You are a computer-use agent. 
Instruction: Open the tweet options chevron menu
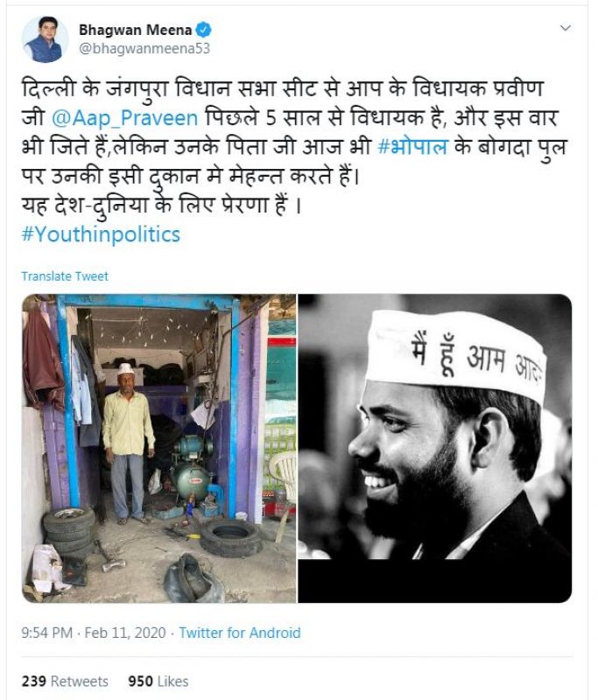566,29
